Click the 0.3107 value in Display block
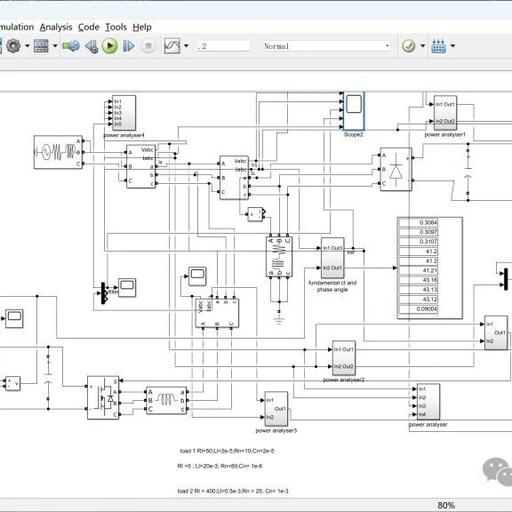512x512 pixels. click(418, 242)
